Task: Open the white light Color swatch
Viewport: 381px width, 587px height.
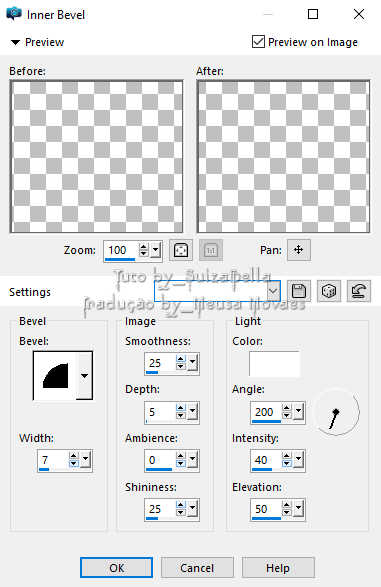Action: click(274, 364)
